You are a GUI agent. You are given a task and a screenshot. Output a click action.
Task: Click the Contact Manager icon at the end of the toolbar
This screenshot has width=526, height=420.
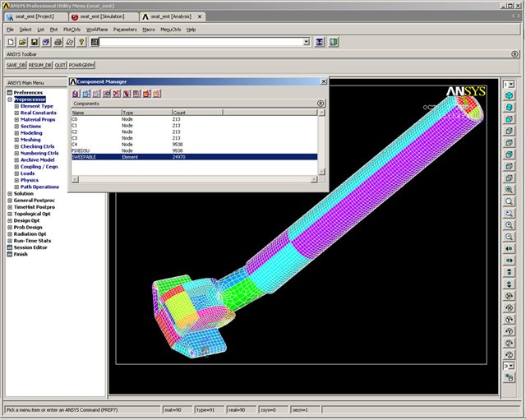[334, 42]
